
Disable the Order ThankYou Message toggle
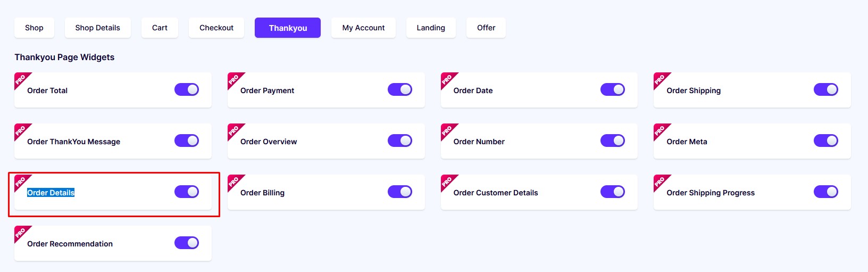click(x=187, y=141)
